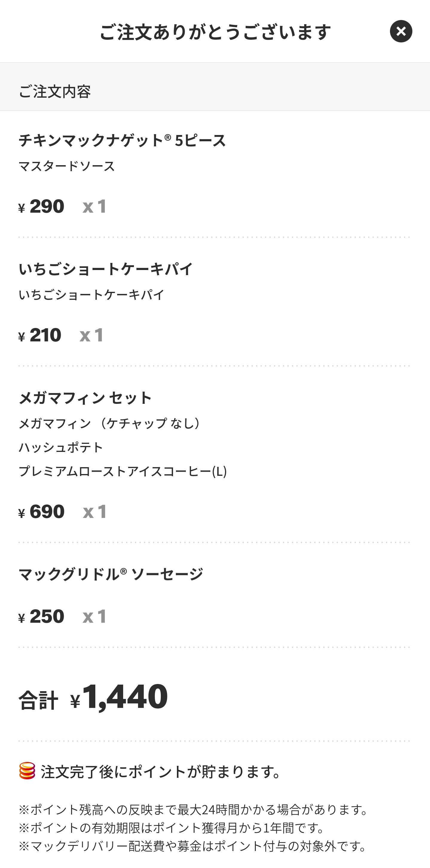
Task: Tap the 注文完了後にポイントが貯まります message
Action: click(161, 772)
